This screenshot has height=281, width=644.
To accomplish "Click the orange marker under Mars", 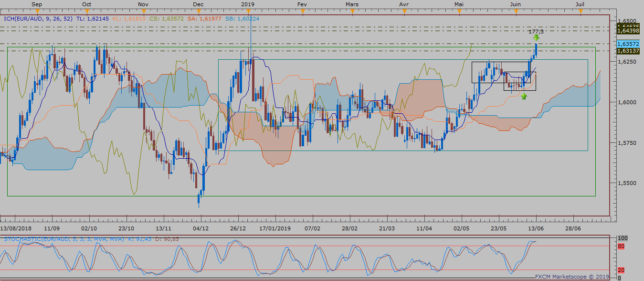I will pyautogui.click(x=352, y=11).
